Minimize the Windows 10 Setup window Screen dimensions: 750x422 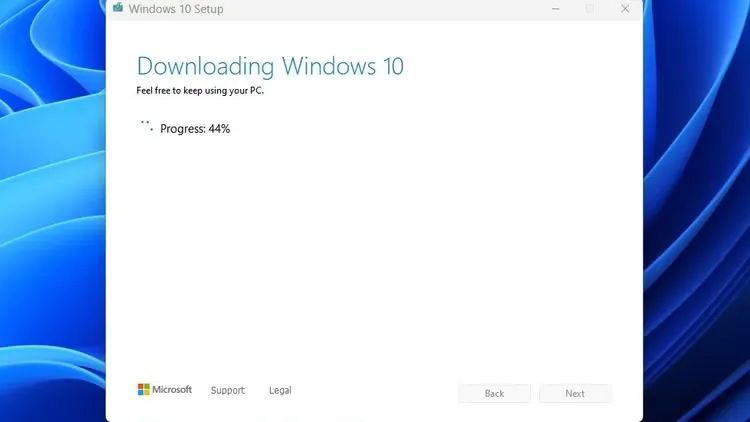(x=555, y=9)
